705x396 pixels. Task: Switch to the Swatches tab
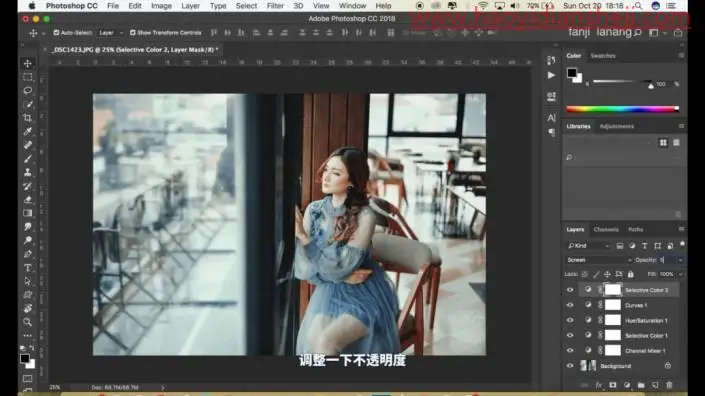pyautogui.click(x=603, y=56)
